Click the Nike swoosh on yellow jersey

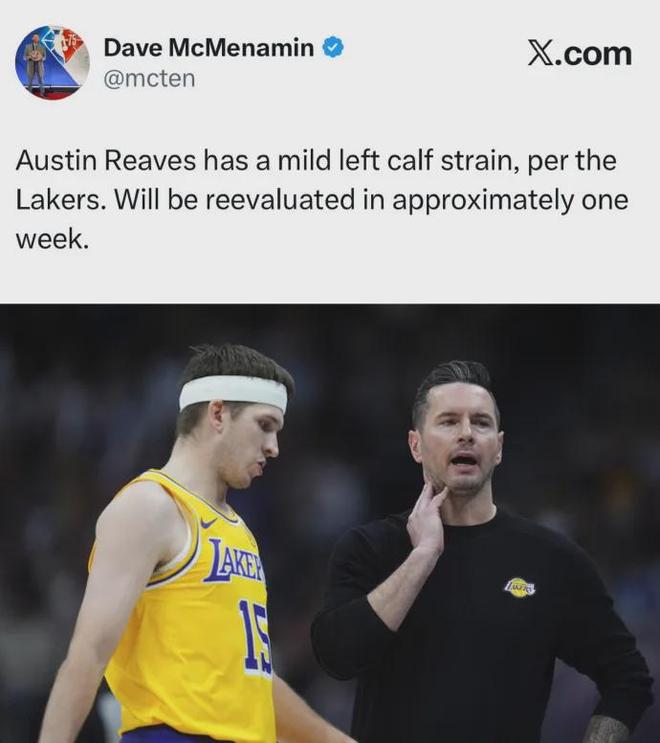click(208, 522)
